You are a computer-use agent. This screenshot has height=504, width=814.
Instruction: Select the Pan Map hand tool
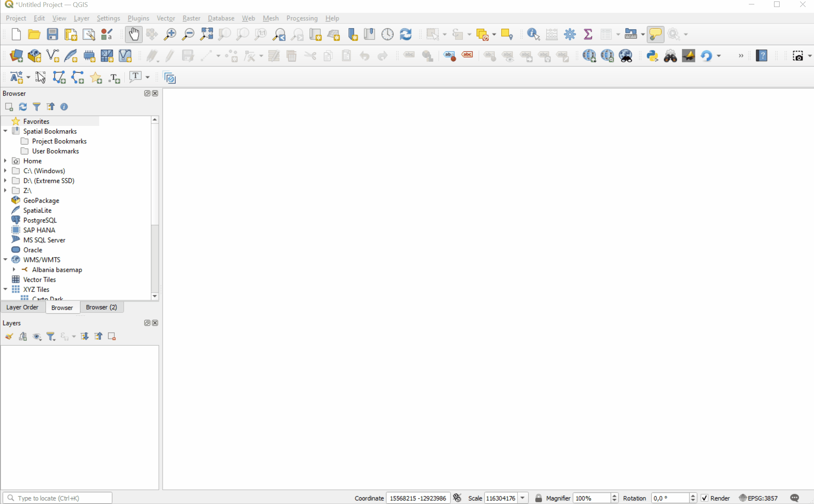point(134,34)
